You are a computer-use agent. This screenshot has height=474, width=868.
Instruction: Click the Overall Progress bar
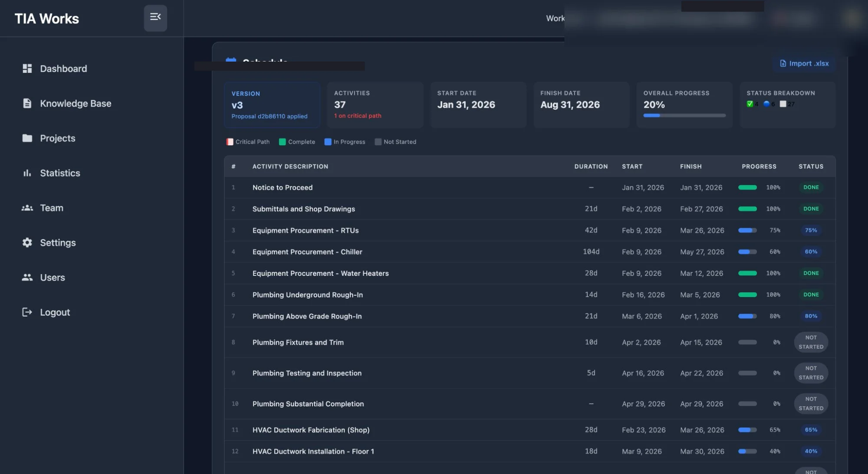pos(684,115)
